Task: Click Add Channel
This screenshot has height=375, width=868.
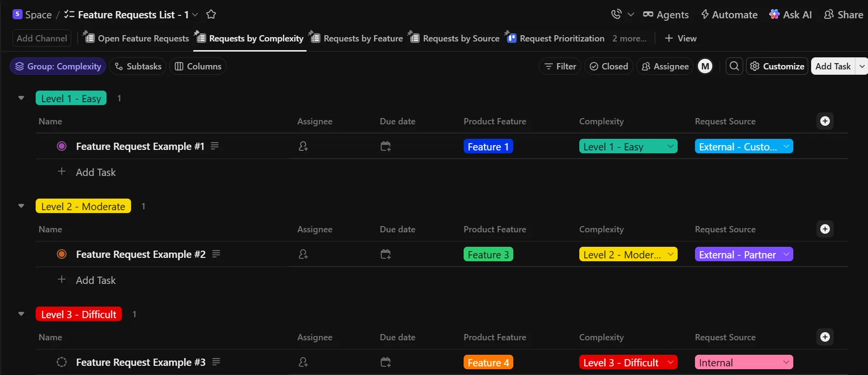Action: click(x=41, y=38)
